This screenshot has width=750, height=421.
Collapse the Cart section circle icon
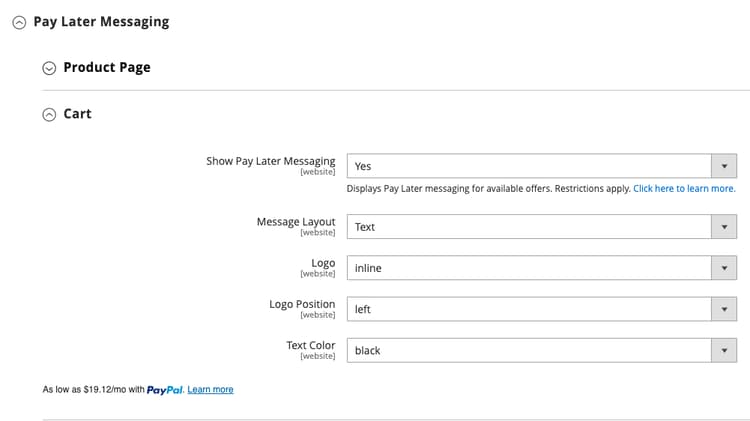pos(49,115)
